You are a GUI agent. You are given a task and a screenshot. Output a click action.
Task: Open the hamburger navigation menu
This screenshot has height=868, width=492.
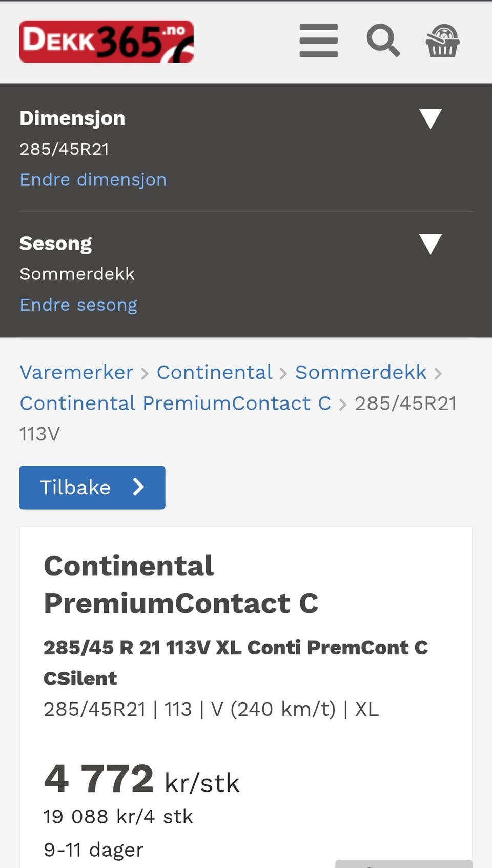click(318, 41)
